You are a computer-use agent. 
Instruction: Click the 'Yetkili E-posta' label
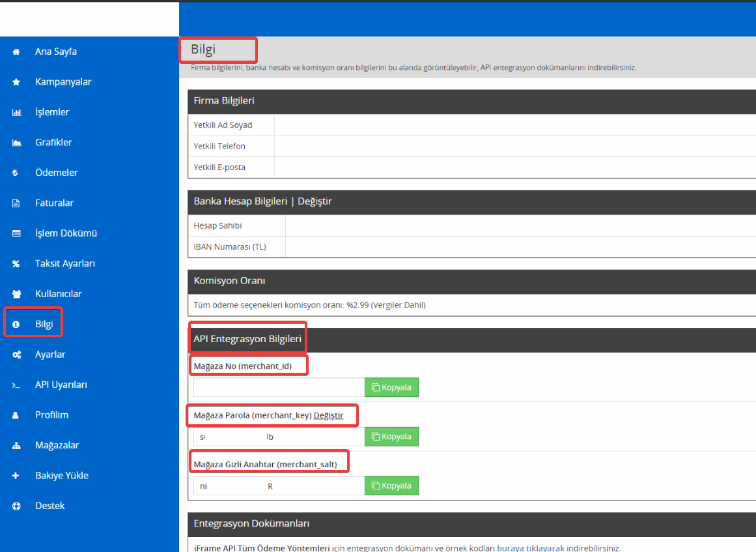(219, 167)
